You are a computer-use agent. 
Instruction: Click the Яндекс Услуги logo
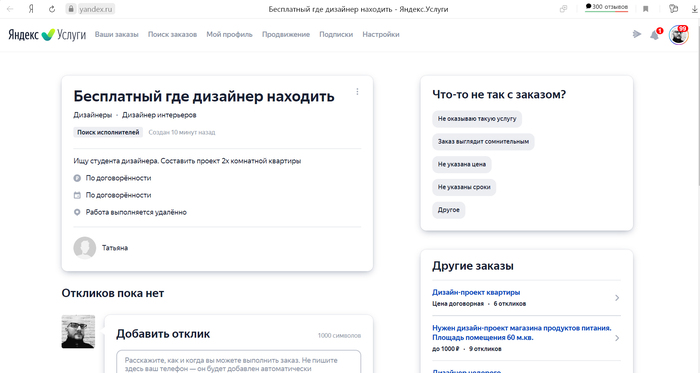point(47,34)
